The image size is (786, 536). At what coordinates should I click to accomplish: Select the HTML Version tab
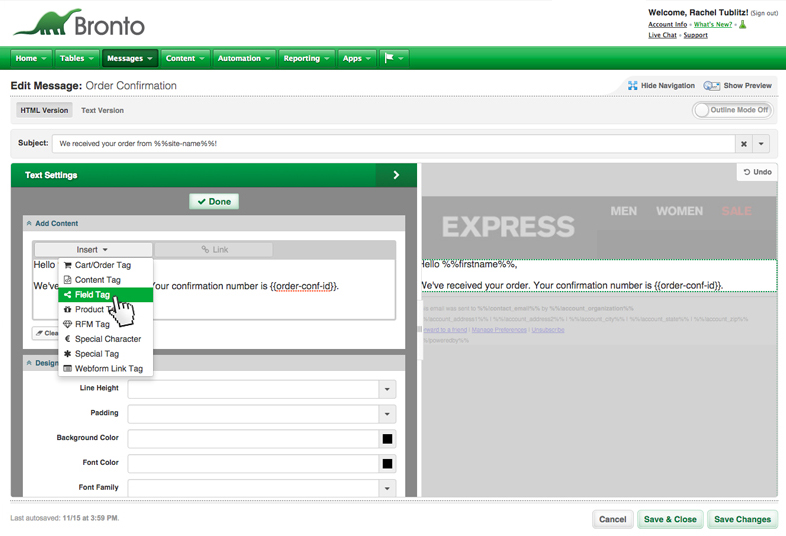pyautogui.click(x=45, y=110)
